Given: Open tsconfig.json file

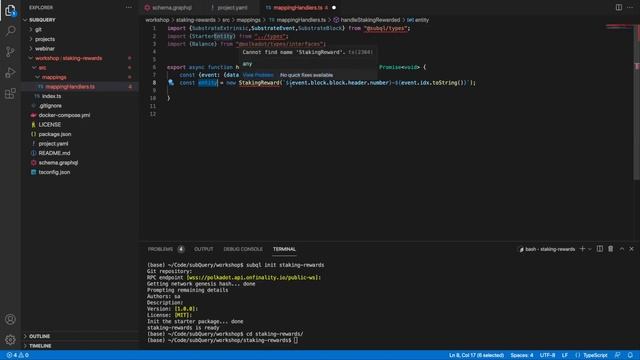Looking at the screenshot, I should click(x=54, y=172).
